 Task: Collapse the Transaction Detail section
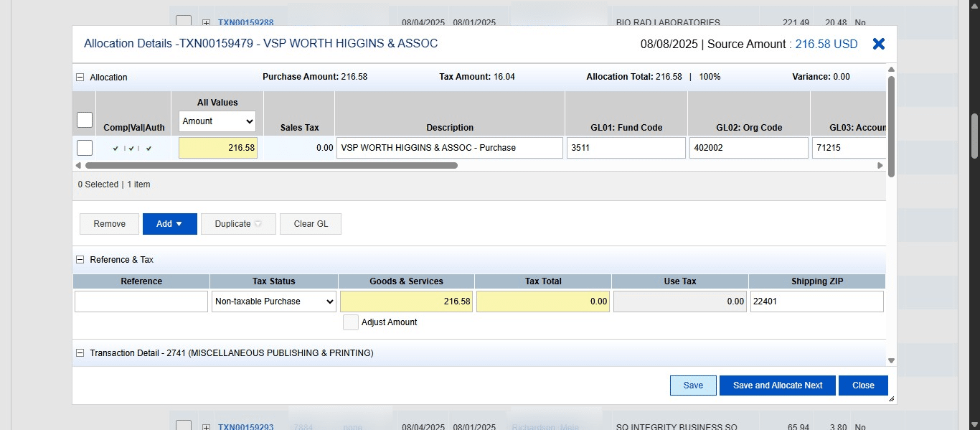coord(79,352)
